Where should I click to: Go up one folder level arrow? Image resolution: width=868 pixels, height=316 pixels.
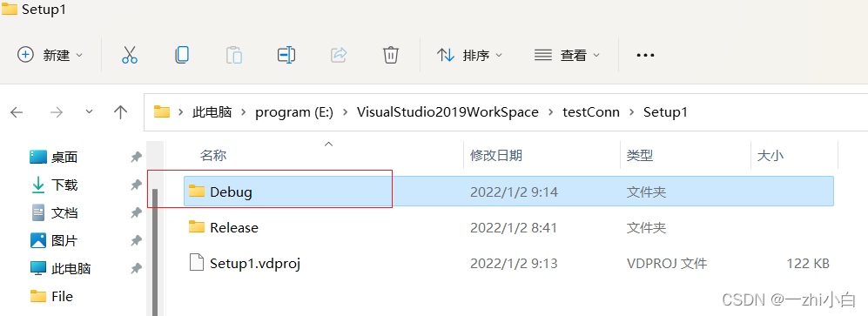point(120,112)
